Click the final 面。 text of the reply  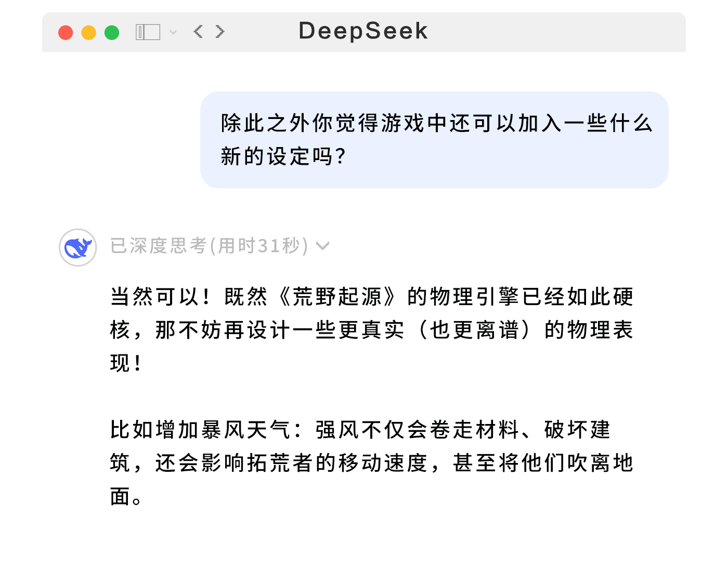click(x=126, y=497)
